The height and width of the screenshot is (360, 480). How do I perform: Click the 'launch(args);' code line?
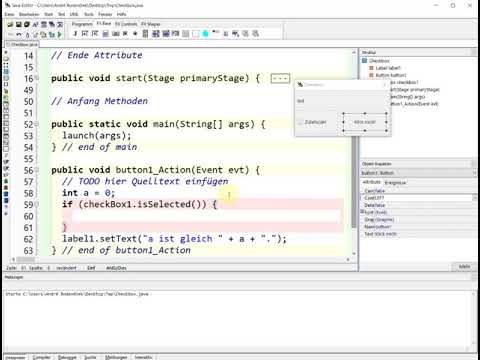[x=97, y=136]
